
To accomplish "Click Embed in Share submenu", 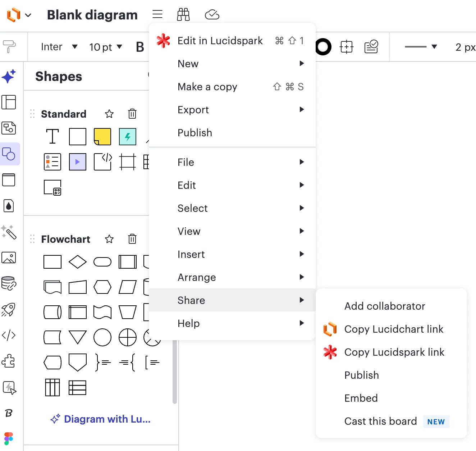I will (x=391, y=398).
